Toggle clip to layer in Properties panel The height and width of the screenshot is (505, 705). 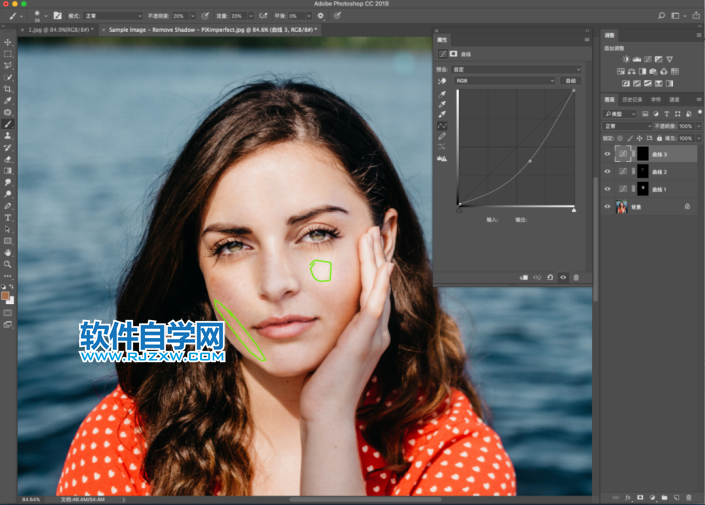pyautogui.click(x=524, y=278)
